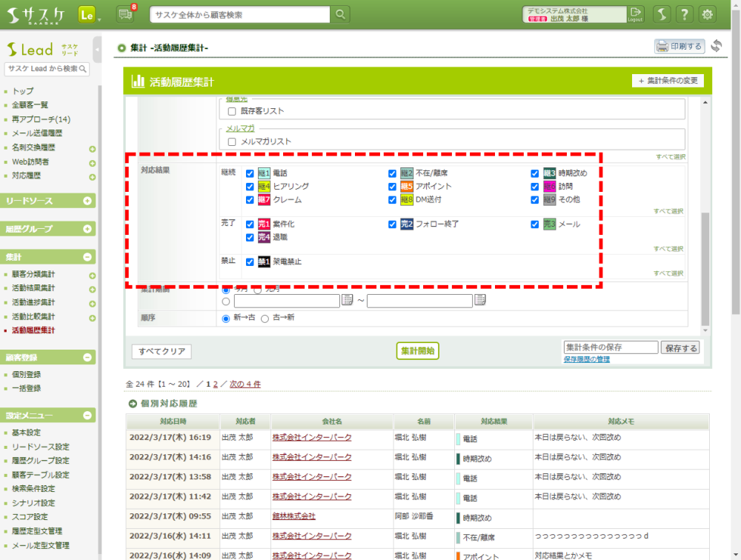Open the settings gear icon
The height and width of the screenshot is (560, 741).
tap(708, 14)
